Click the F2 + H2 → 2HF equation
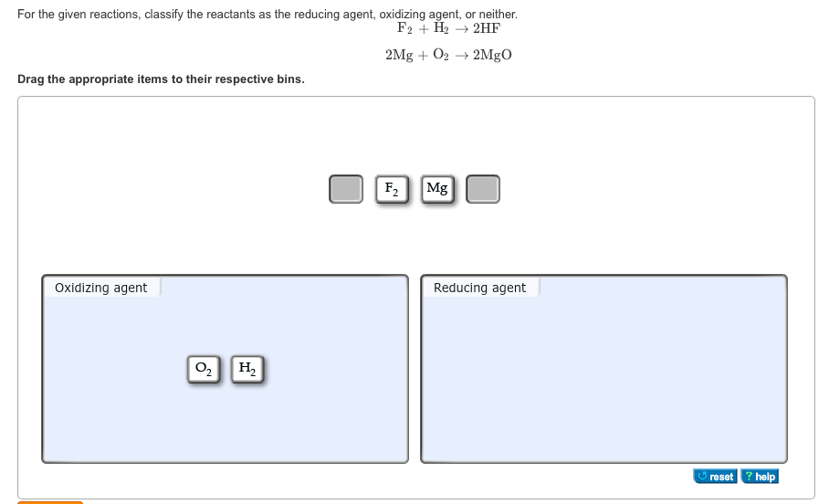Screen dimensions: 829x504 pyautogui.click(x=448, y=28)
